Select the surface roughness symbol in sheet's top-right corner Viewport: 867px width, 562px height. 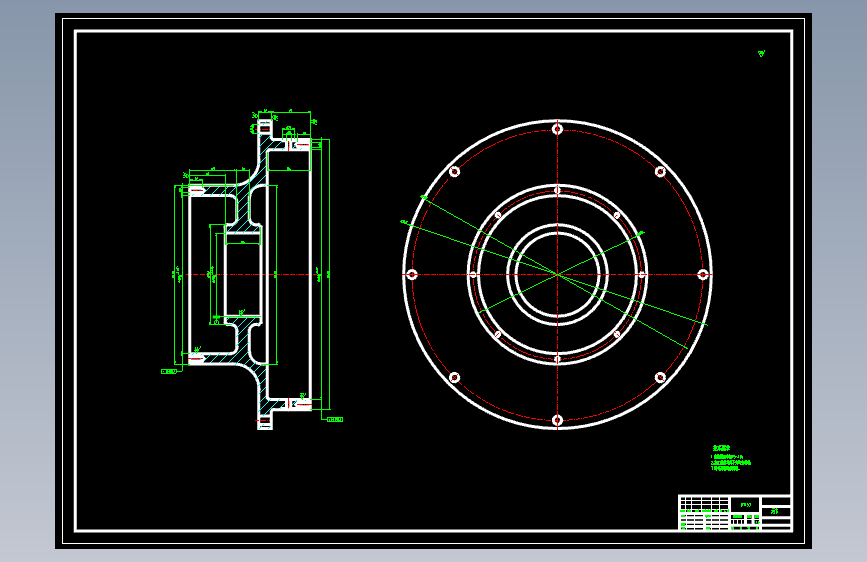pos(761,53)
